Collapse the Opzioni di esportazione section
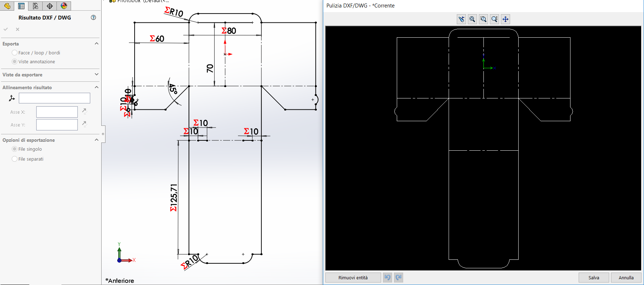644x285 pixels. point(96,140)
